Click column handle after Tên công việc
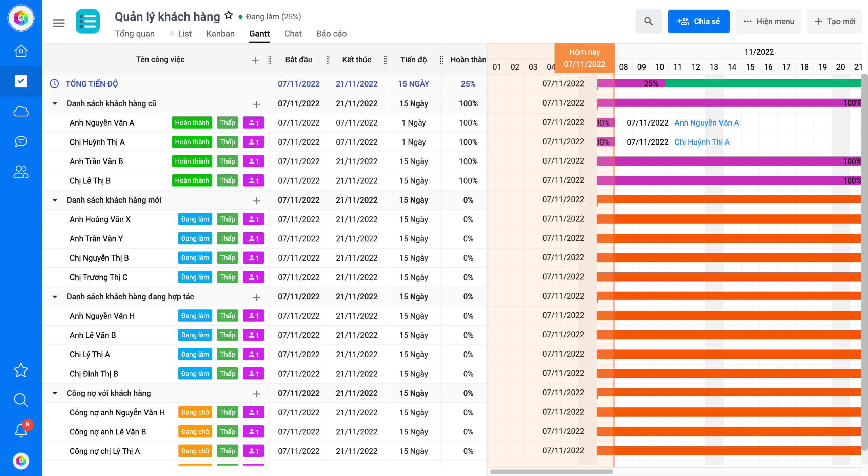Image resolution: width=868 pixels, height=476 pixels. 270,60
